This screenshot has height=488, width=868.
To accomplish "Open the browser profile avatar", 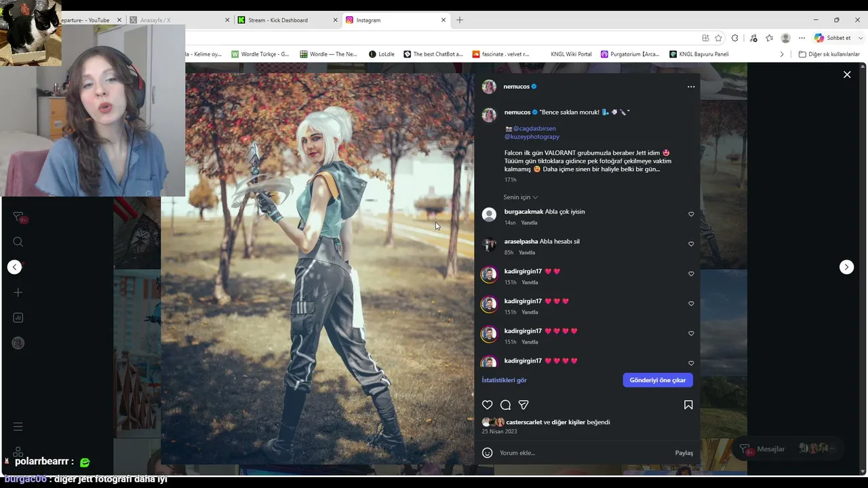I will (x=785, y=38).
